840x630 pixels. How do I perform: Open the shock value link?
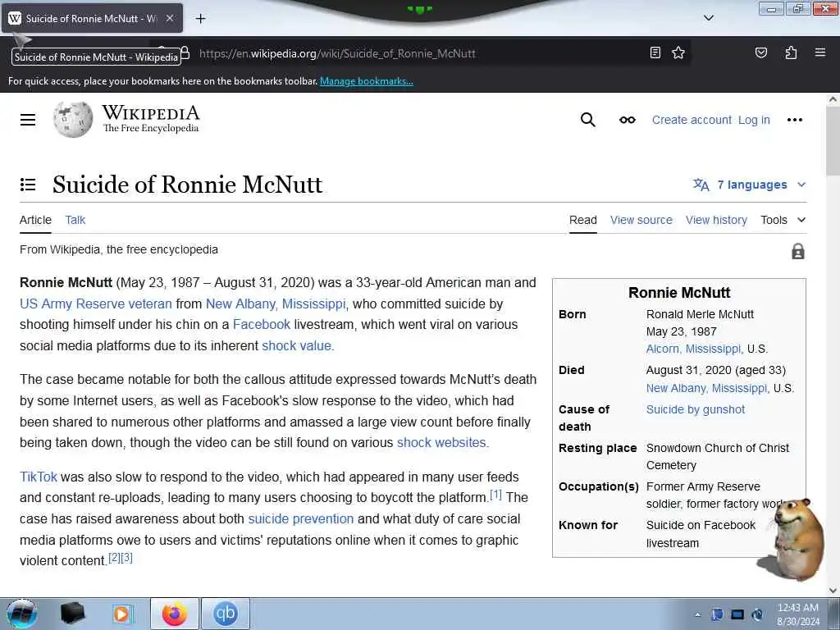(x=298, y=345)
